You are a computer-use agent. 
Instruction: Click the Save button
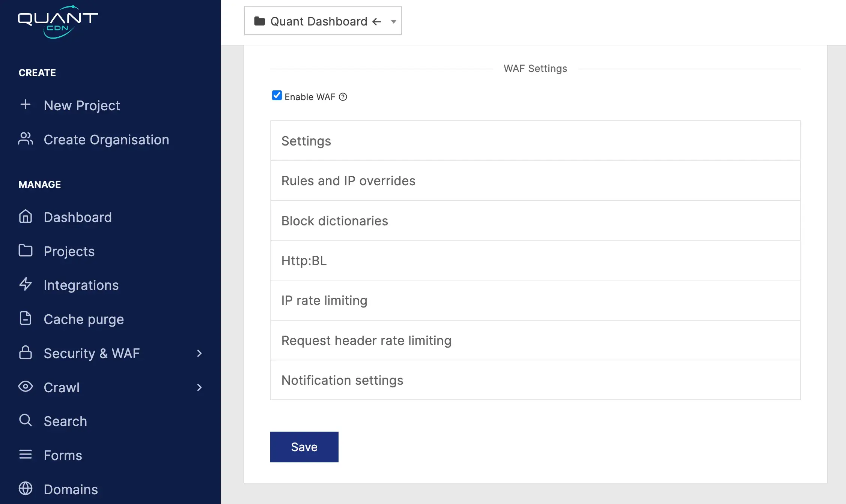click(304, 447)
